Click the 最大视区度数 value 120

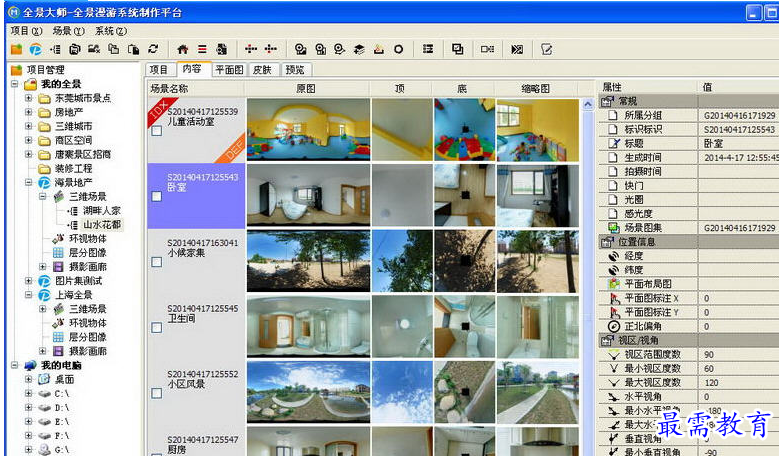point(738,383)
